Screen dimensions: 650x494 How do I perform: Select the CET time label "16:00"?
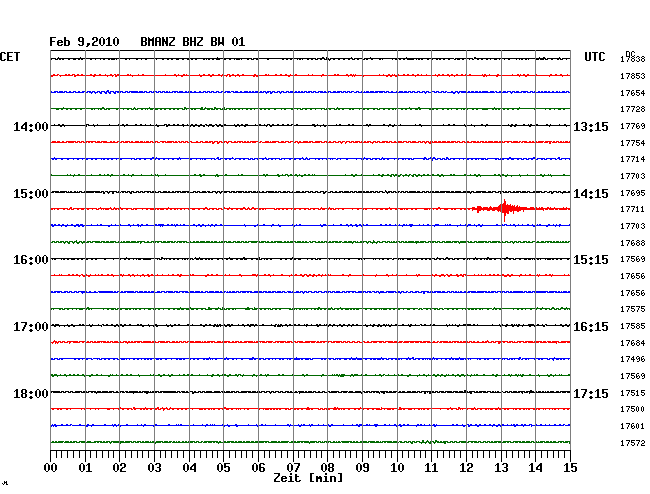tap(31, 260)
